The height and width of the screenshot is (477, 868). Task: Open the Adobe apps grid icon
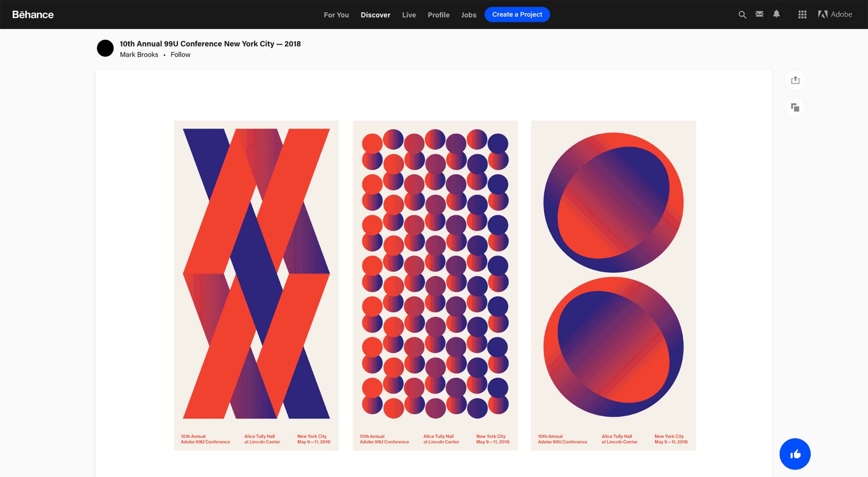click(802, 15)
